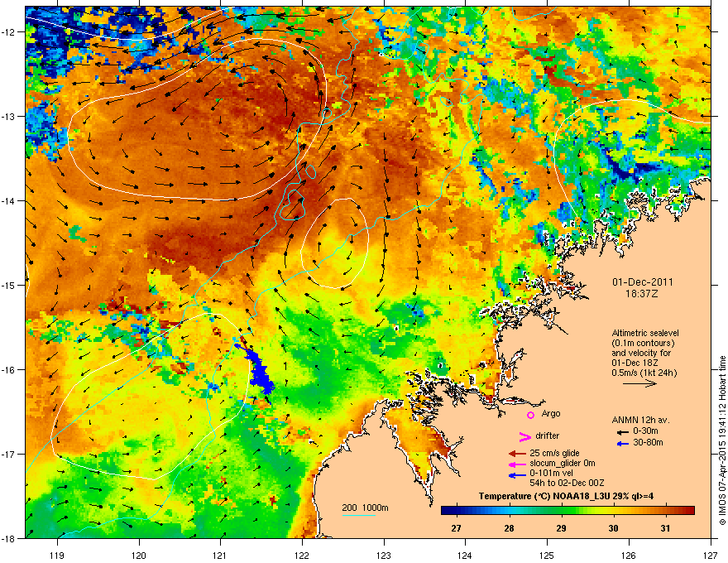
Task: Click the magenta drifter chevron symbol
Action: tap(524, 436)
